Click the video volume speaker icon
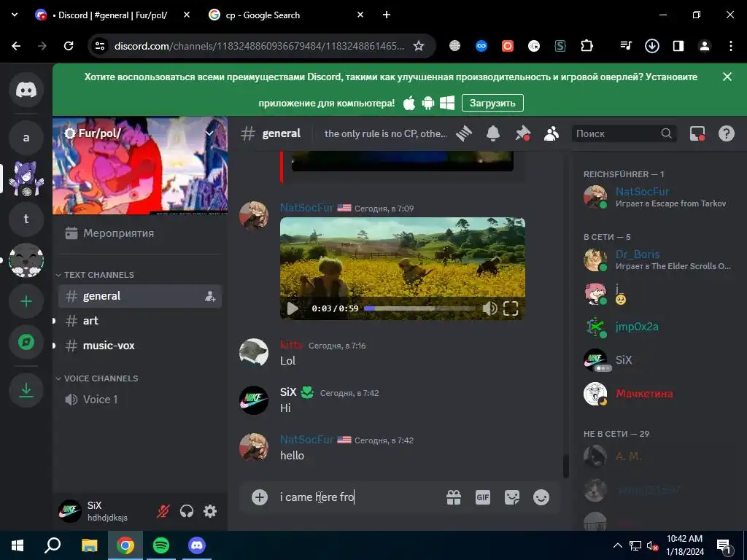The image size is (747, 560). [x=489, y=308]
